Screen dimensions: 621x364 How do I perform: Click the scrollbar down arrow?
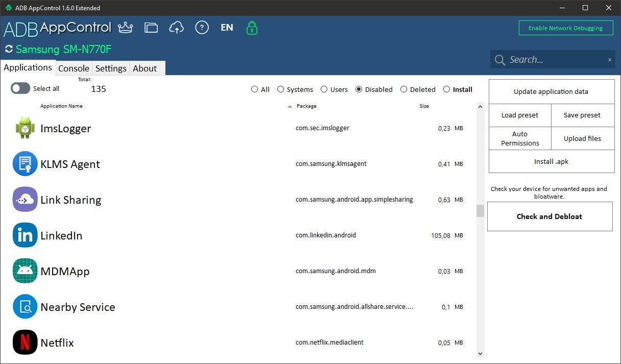pos(480,353)
